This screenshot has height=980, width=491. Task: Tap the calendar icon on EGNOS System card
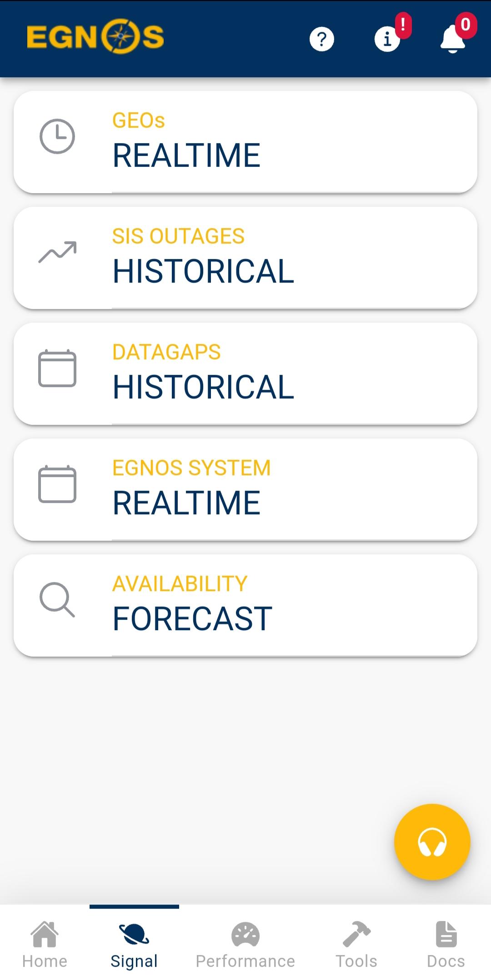click(57, 484)
